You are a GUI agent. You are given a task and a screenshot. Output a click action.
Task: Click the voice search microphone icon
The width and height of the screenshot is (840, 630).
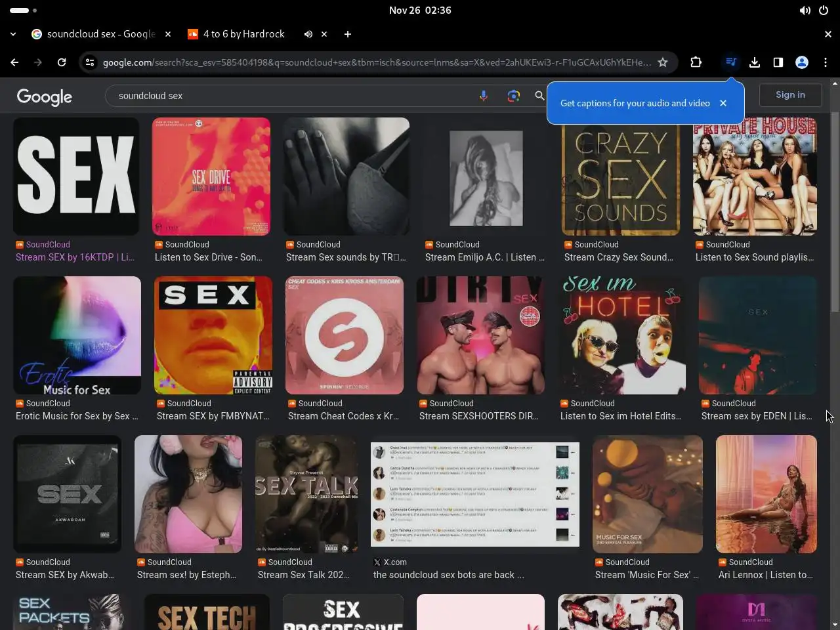(484, 96)
